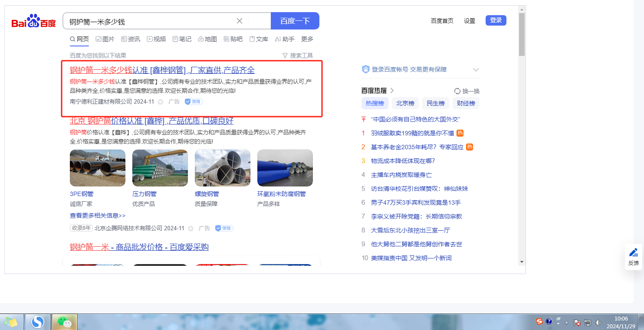Image resolution: width=644 pixels, height=330 pixels.
Task: Click the page vertical scrollbar thumb
Action: point(522,34)
